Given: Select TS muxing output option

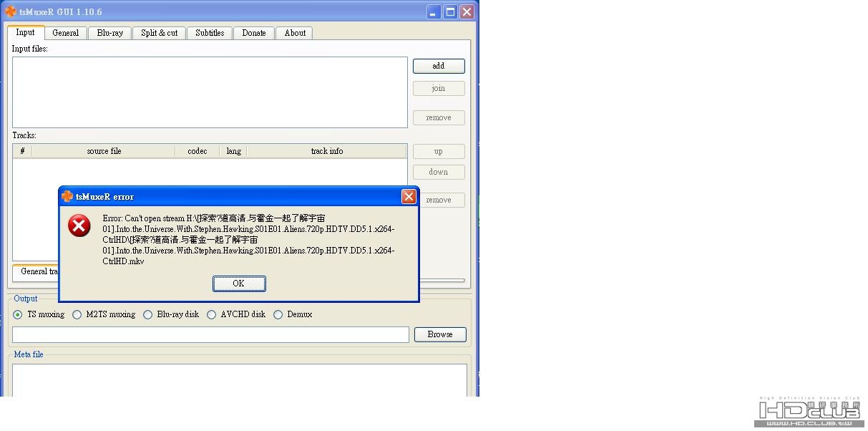Looking at the screenshot, I should 39,314.
